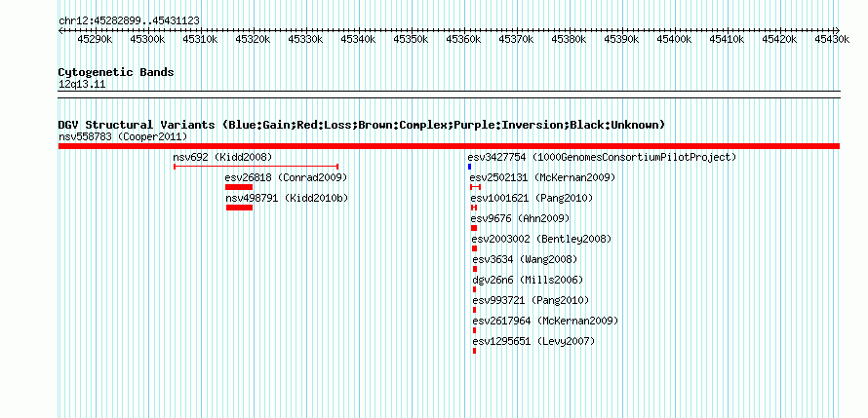Viewport: 868px width, 418px height.
Task: Click the red span glyph under esv2502131
Action: pos(475,187)
